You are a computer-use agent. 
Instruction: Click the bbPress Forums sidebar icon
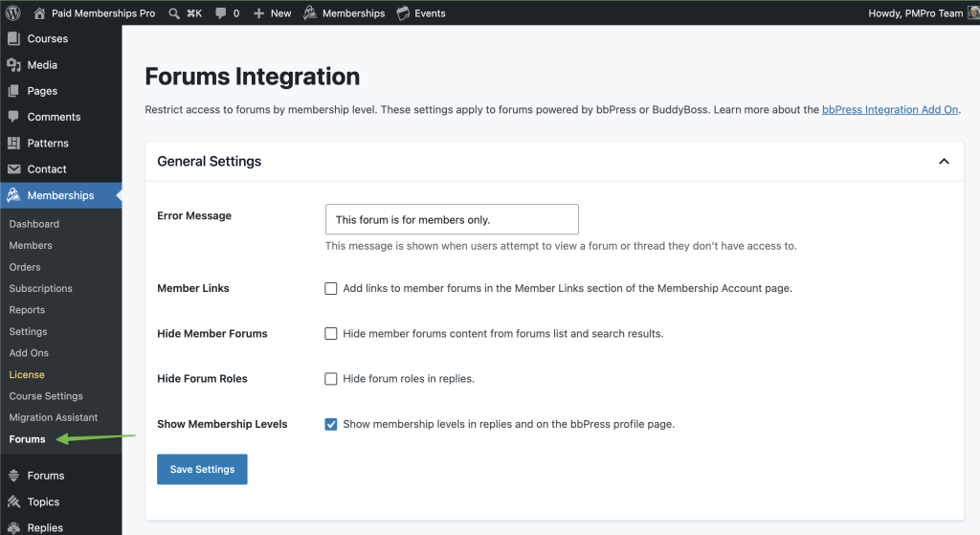click(13, 476)
